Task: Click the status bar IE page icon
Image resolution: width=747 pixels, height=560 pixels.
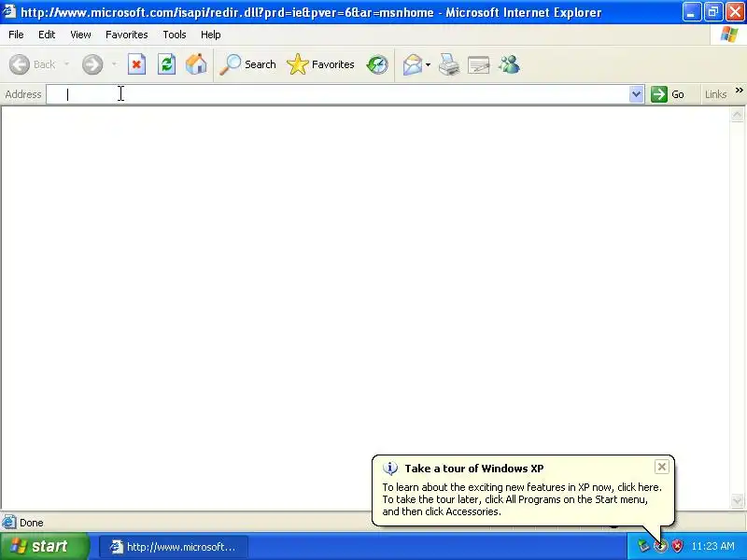Action: click(9, 523)
